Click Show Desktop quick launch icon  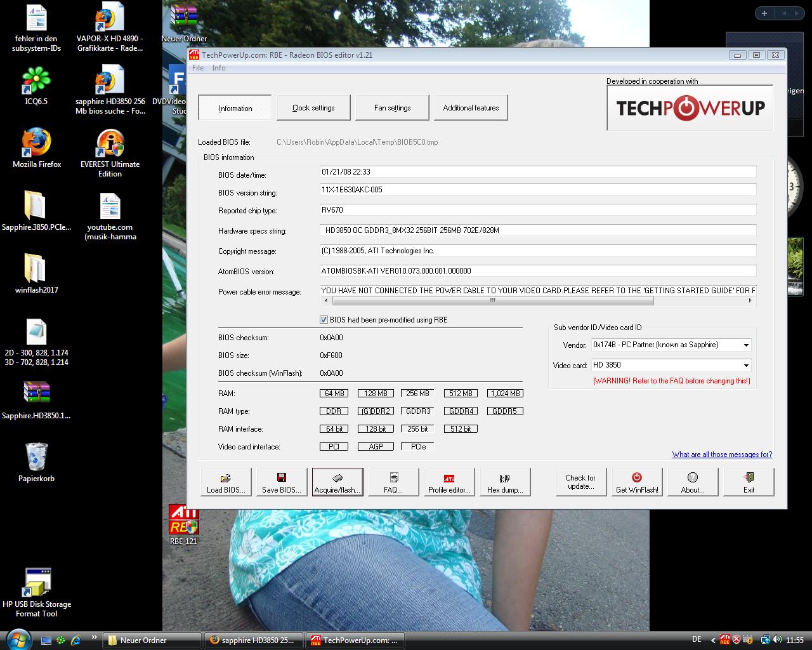pyautogui.click(x=46, y=640)
